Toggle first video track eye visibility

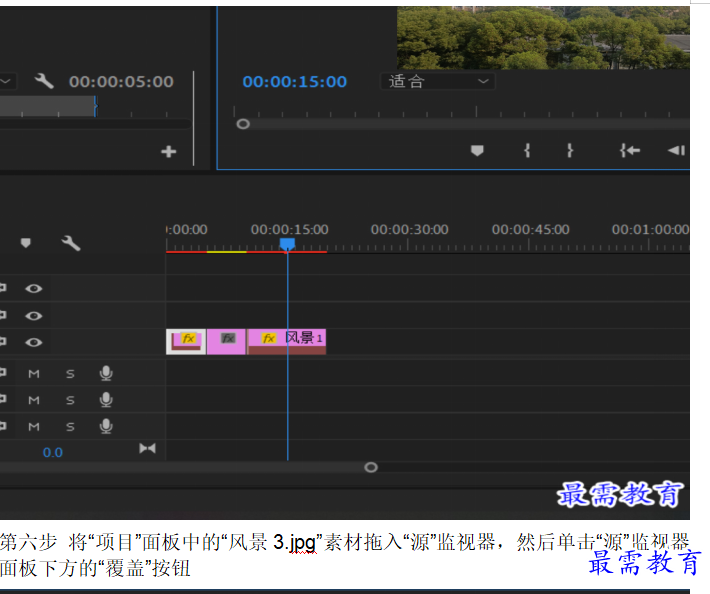click(34, 288)
